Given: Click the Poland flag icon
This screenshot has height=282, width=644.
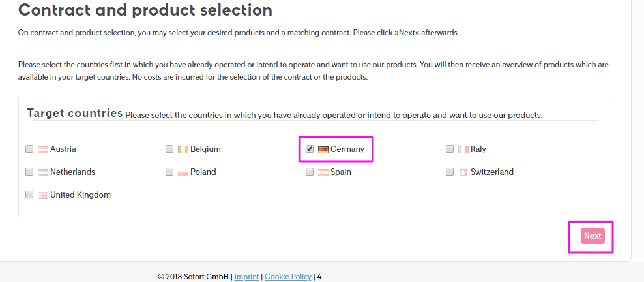Looking at the screenshot, I should tap(183, 172).
